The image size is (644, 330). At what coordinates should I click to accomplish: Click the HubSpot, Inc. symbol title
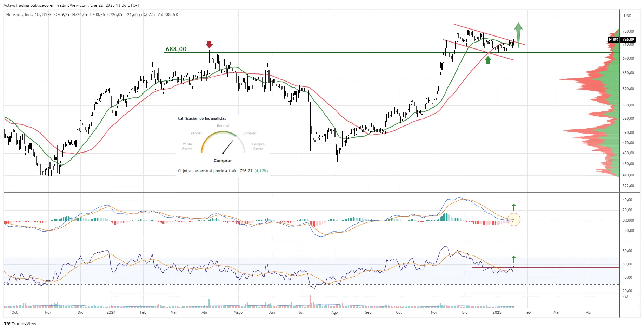[19, 15]
